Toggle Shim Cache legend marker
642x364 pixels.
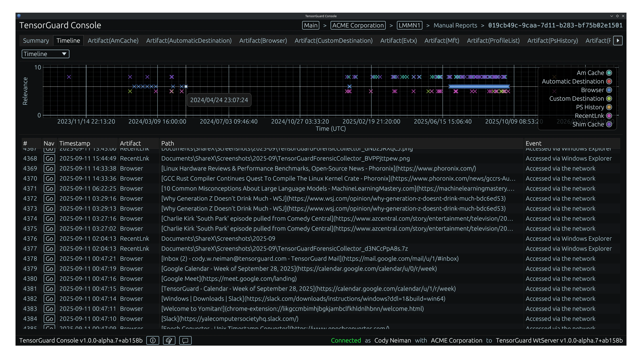pyautogui.click(x=609, y=124)
